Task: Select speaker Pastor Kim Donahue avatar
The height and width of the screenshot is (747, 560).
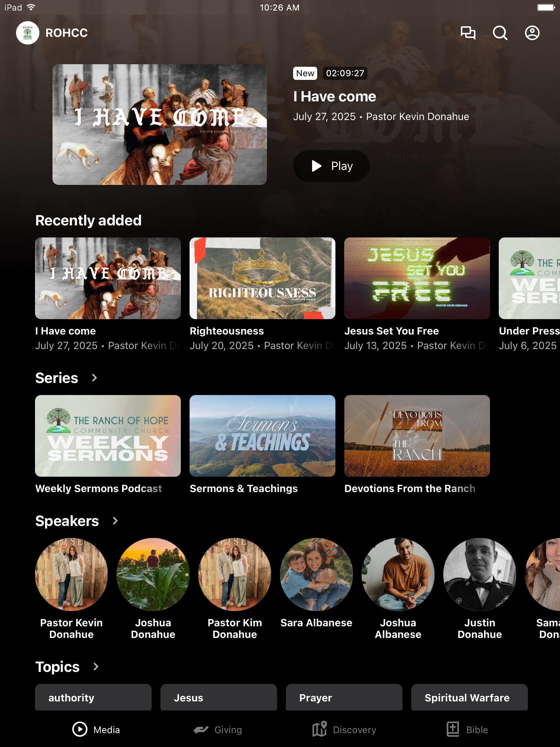Action: (x=235, y=574)
